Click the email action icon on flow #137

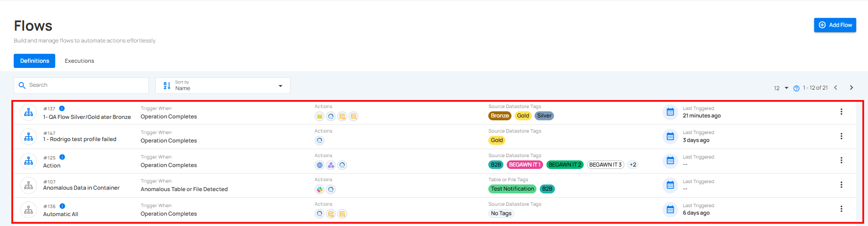[320, 117]
